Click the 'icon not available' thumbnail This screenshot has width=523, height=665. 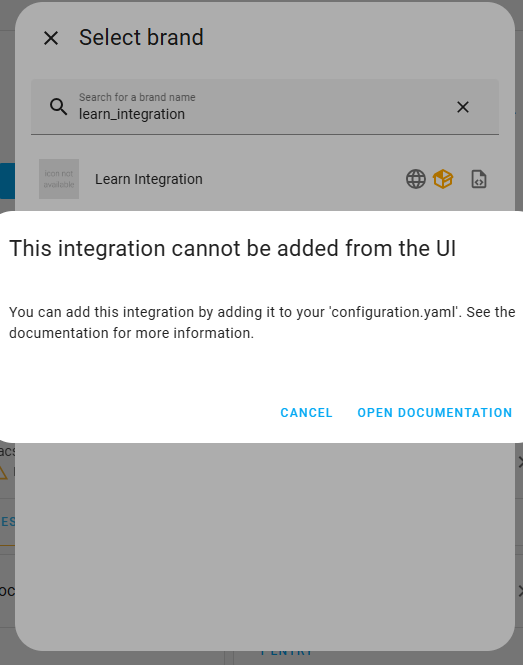click(59, 179)
